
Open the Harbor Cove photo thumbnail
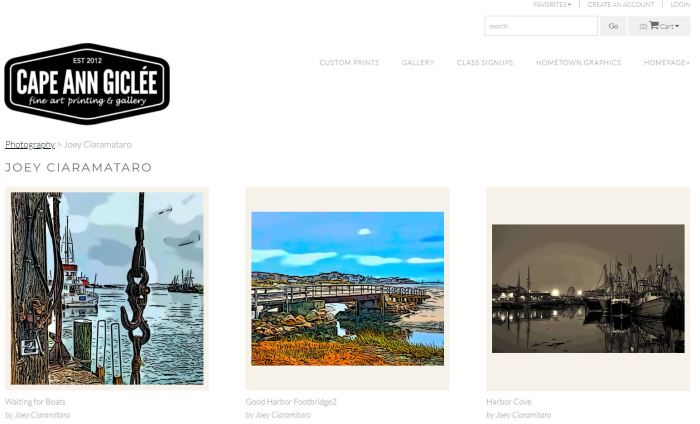click(x=588, y=288)
